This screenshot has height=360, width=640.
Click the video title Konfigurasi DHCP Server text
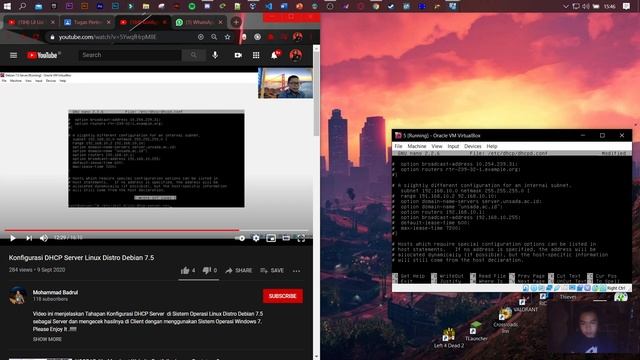coord(81,258)
